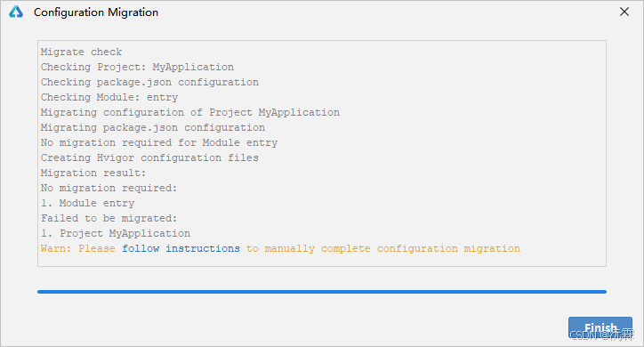Click the Finish button
This screenshot has width=644, height=347.
pos(600,327)
